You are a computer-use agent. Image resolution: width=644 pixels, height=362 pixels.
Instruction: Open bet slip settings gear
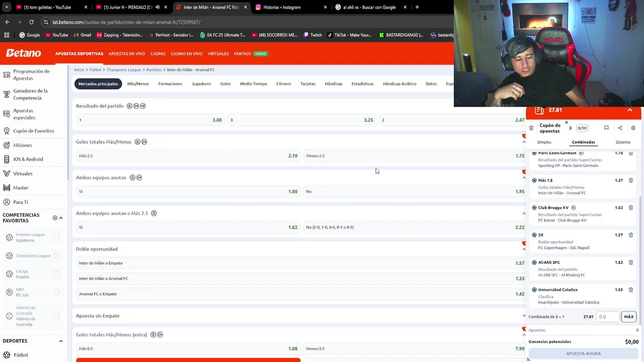[x=633, y=128]
